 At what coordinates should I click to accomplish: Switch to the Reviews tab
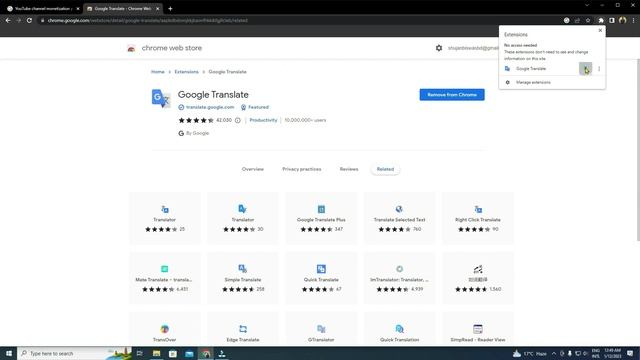(349, 169)
